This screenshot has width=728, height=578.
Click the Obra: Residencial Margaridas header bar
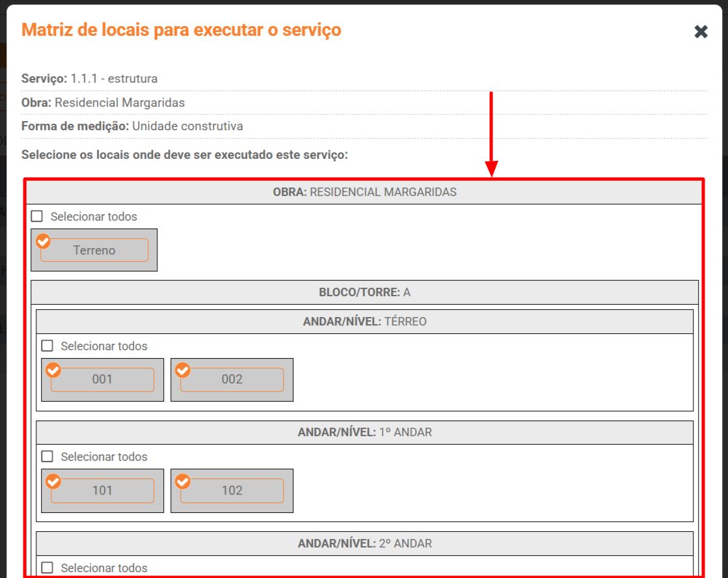coord(364,192)
